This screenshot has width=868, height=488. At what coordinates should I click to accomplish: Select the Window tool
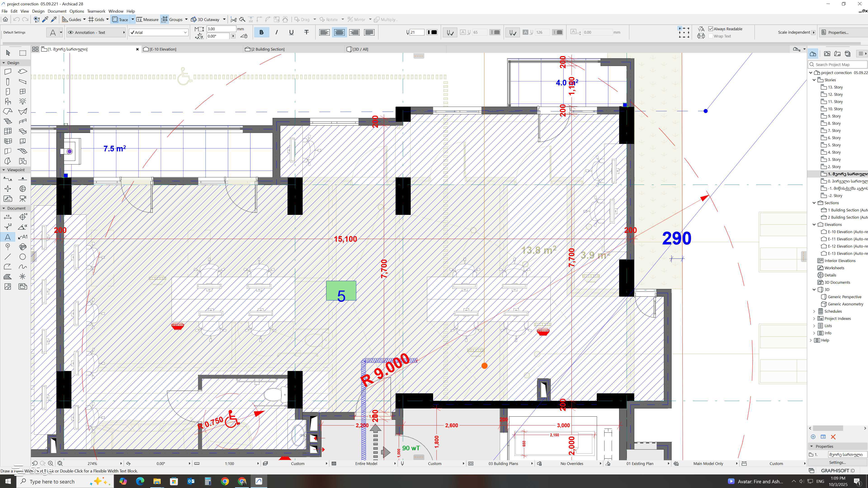23,91
